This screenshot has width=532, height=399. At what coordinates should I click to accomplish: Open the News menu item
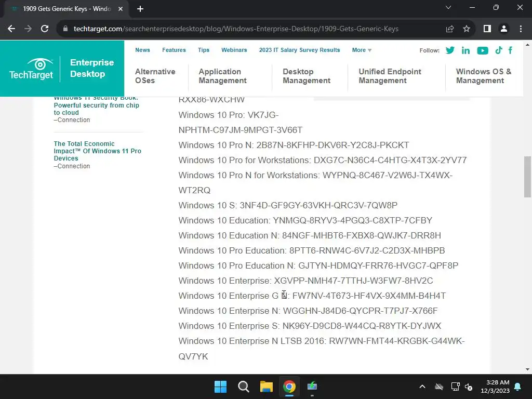tap(142, 50)
